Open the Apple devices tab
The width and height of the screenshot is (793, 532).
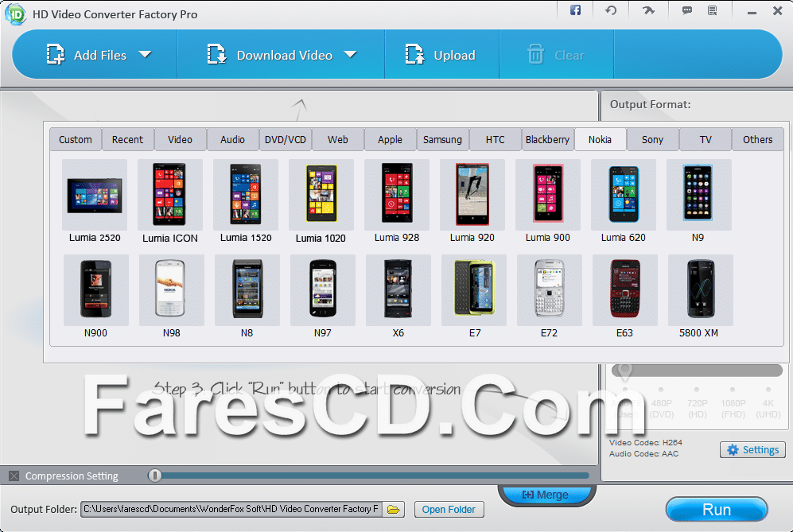coord(390,140)
